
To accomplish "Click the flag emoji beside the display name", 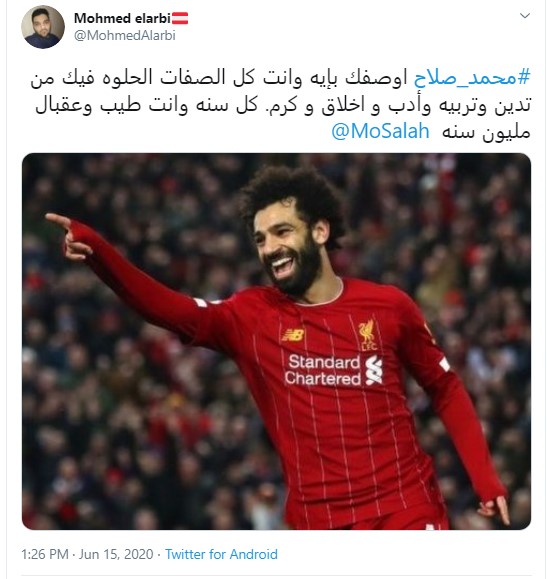I will click(180, 18).
